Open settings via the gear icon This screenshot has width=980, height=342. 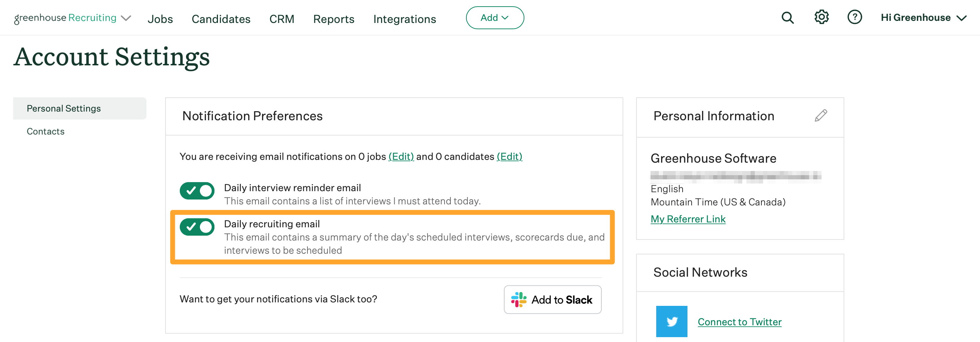pos(821,17)
